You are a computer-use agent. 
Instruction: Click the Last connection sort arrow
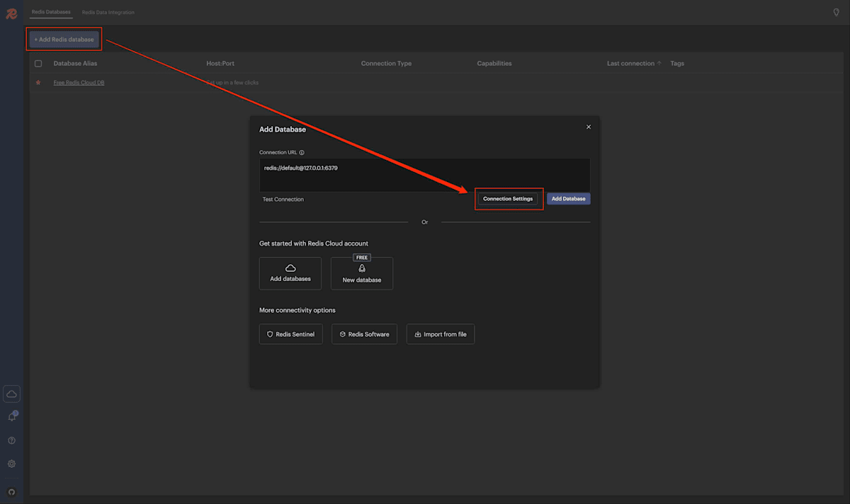[659, 63]
